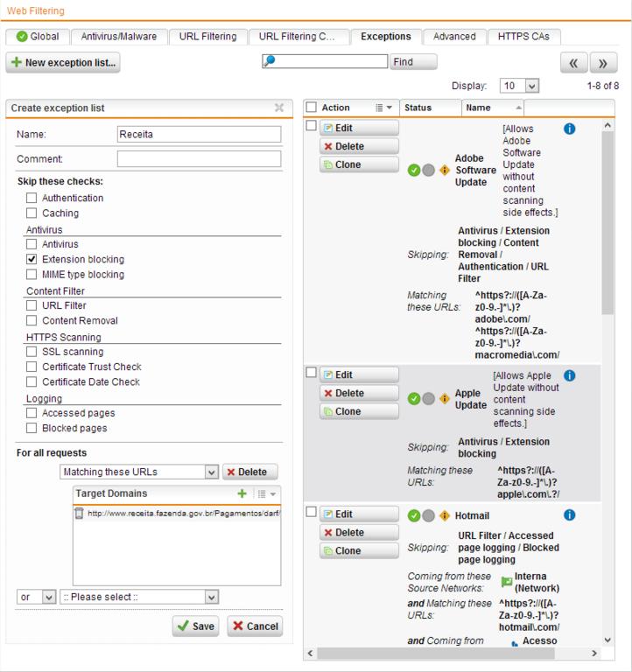Click the info icon for Apple Update
Viewport: 632px width, 672px height.
pos(569,375)
